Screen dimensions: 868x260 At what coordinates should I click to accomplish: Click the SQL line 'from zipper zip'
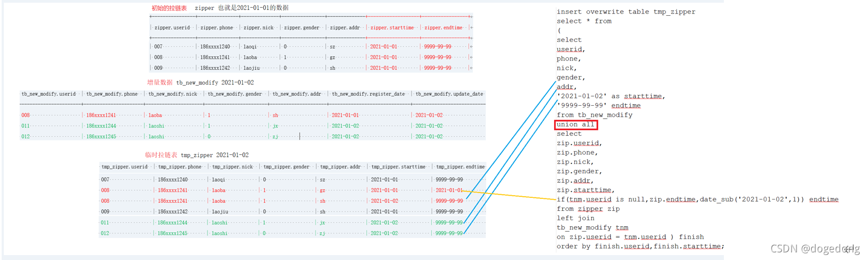[x=588, y=209]
